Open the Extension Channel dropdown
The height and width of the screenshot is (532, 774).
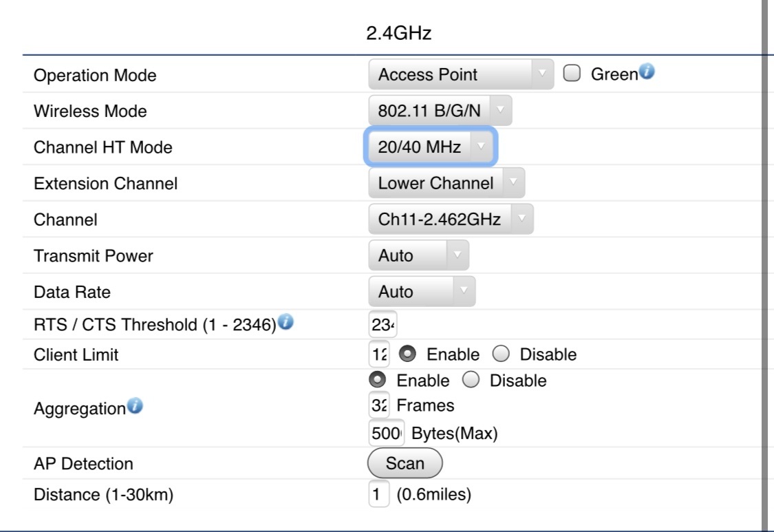pos(446,183)
